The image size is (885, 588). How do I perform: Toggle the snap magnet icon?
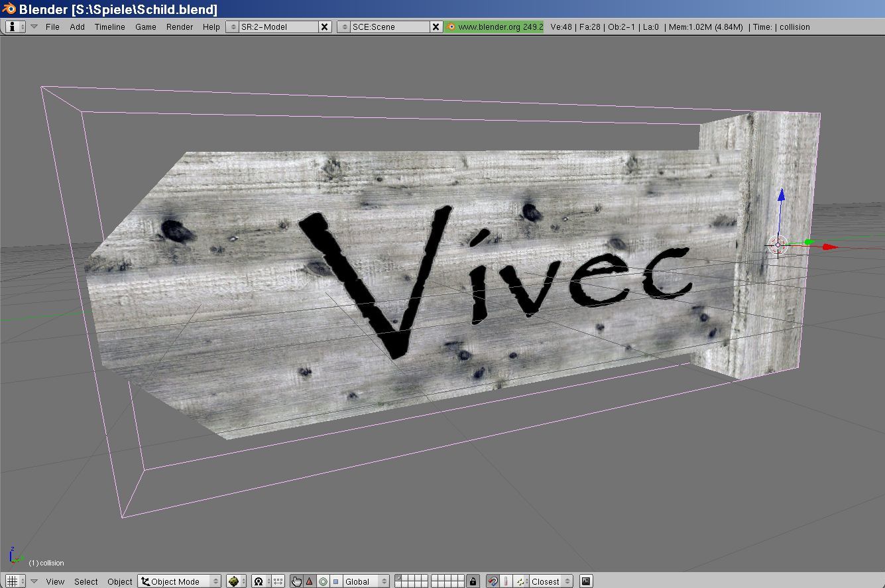493,581
